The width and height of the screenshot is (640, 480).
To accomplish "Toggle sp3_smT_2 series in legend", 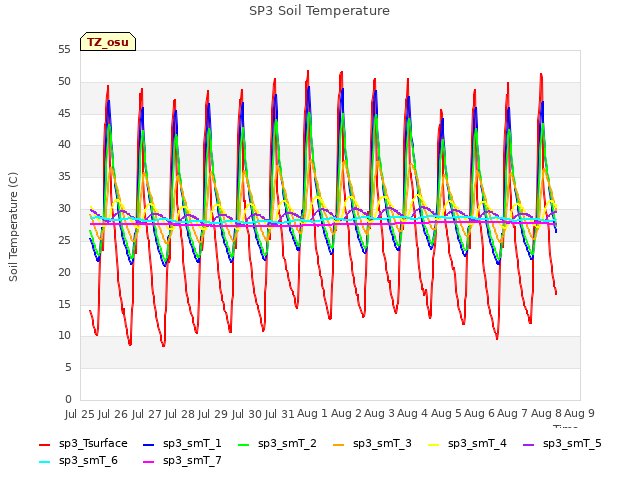I will pos(277,443).
